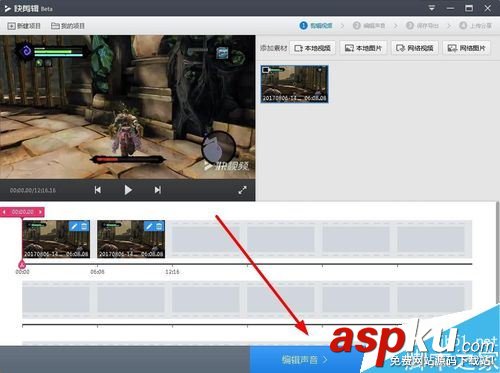The height and width of the screenshot is (373, 500).
Task: Maximize the 快剪辑 window
Action: pyautogui.click(x=469, y=8)
